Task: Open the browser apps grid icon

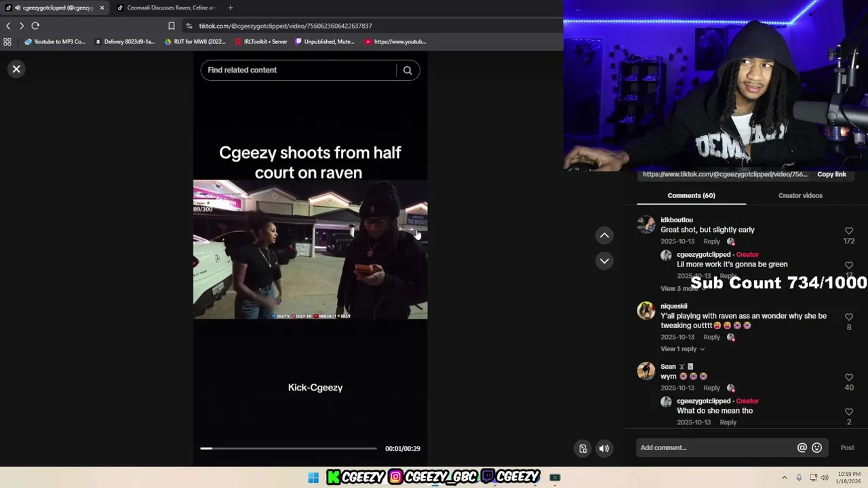Action: click(7, 41)
